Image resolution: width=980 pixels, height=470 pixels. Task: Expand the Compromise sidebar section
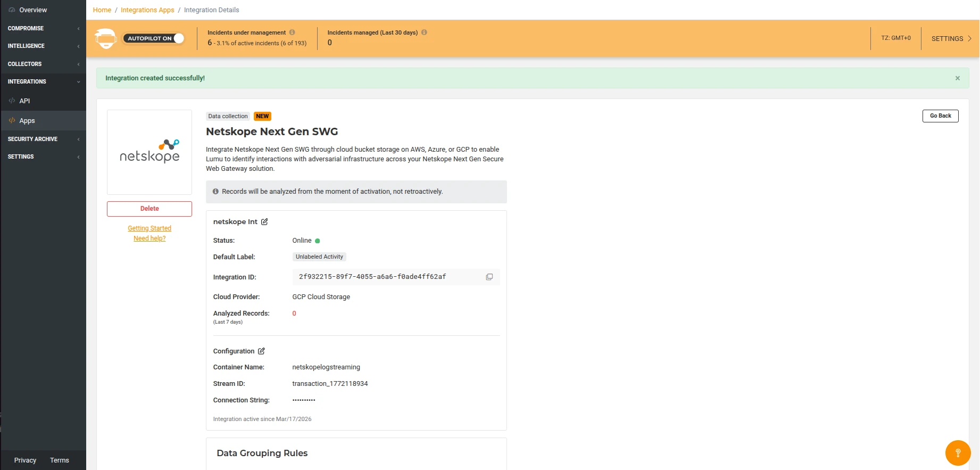pyautogui.click(x=43, y=28)
